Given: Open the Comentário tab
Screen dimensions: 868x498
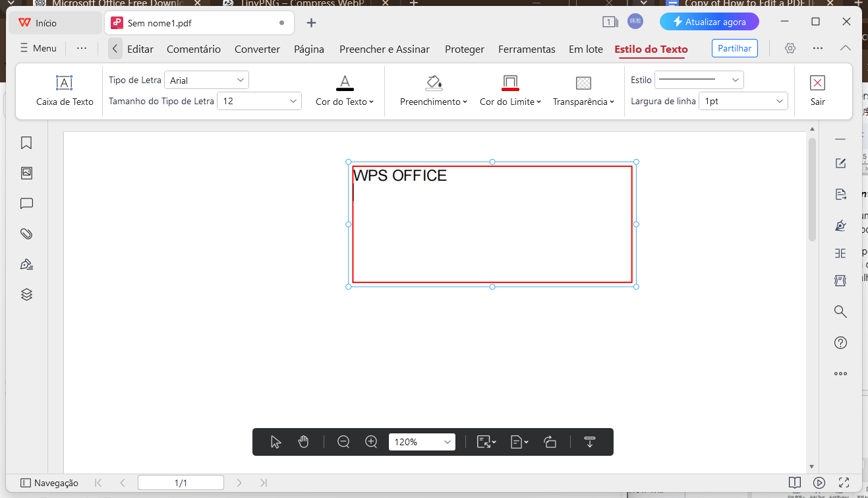Looking at the screenshot, I should (x=194, y=49).
